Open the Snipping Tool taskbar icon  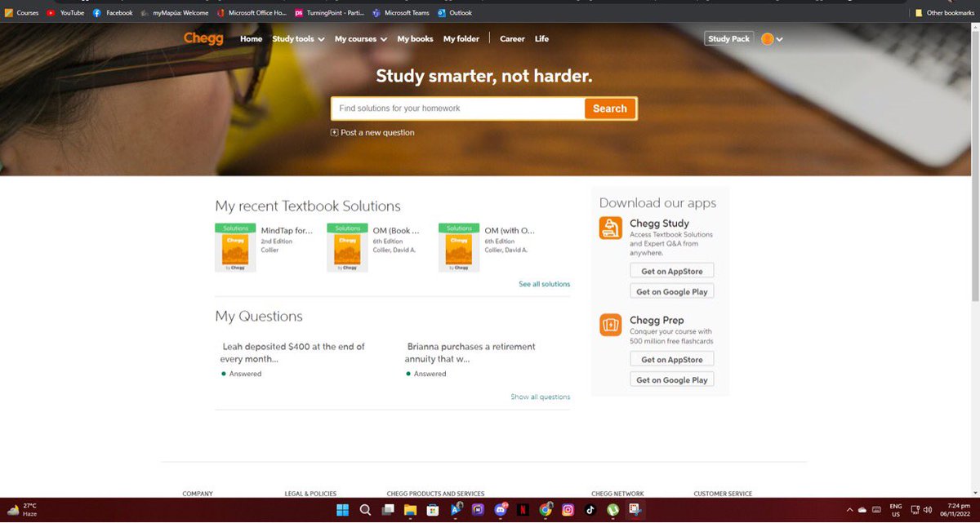634,510
